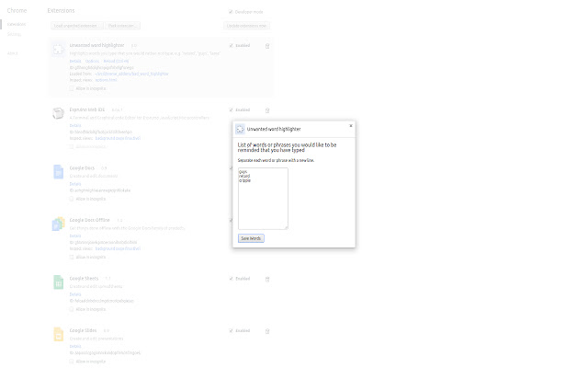
Task: Open Details link of Espruino Web IDE
Action: coord(75,126)
